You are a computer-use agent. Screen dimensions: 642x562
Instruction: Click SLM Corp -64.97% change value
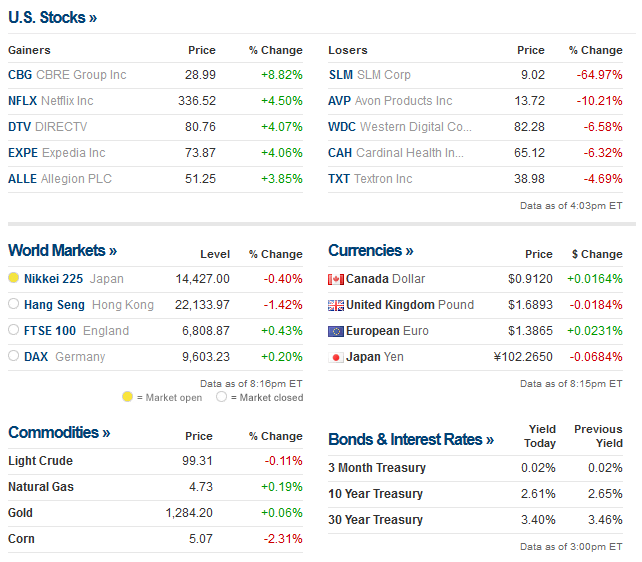point(599,75)
